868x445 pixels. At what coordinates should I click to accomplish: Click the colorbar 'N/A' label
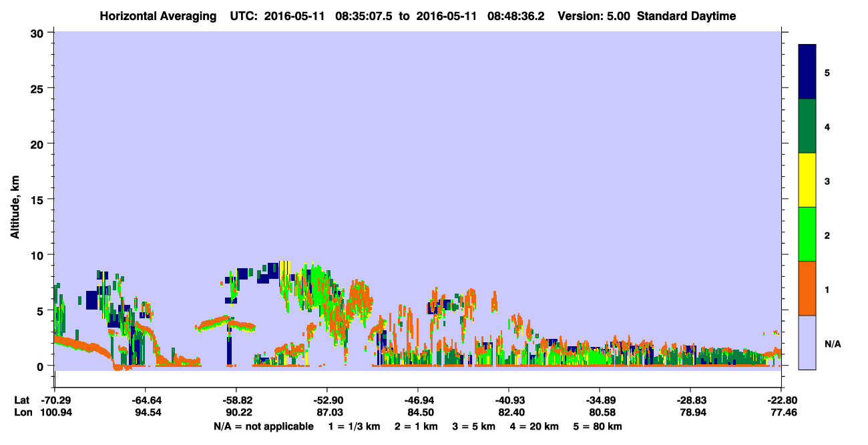tap(832, 344)
